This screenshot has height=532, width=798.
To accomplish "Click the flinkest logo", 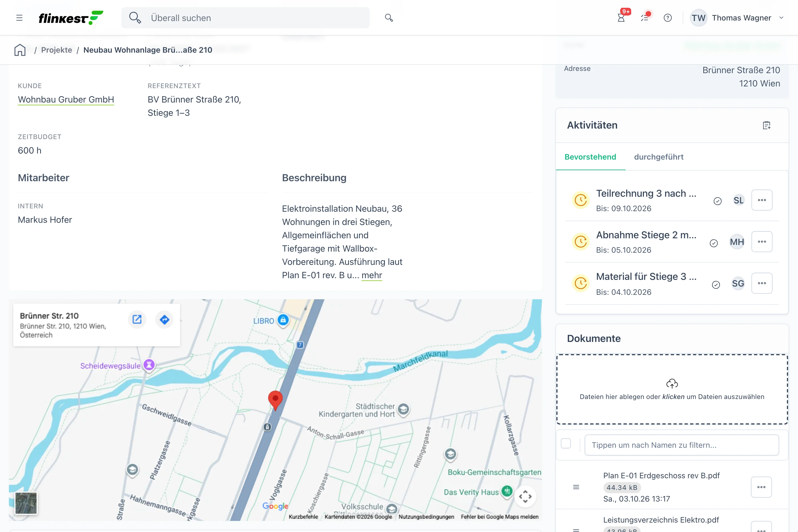I will [71, 18].
